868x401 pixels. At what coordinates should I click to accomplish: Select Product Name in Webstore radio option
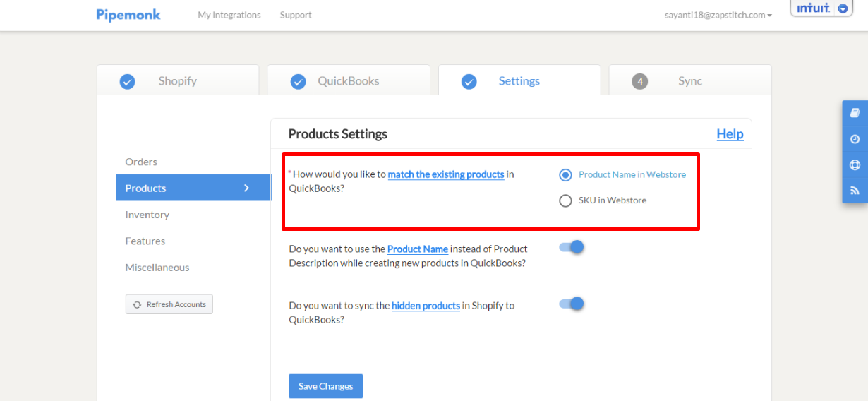565,174
